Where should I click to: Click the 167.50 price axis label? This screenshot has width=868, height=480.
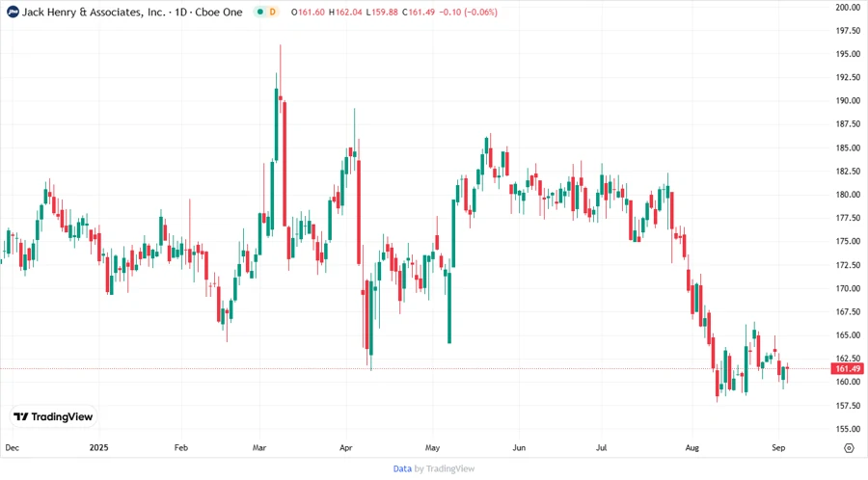(848, 312)
